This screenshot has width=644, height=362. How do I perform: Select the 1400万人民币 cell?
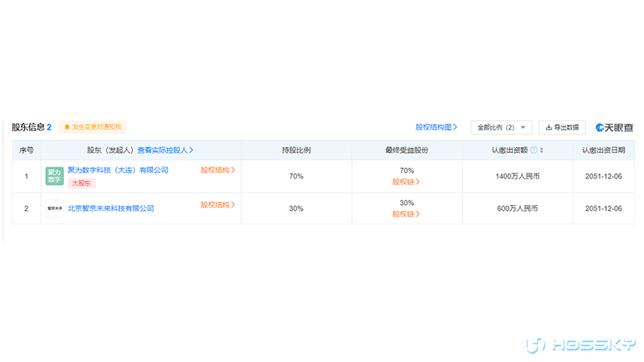click(x=518, y=176)
